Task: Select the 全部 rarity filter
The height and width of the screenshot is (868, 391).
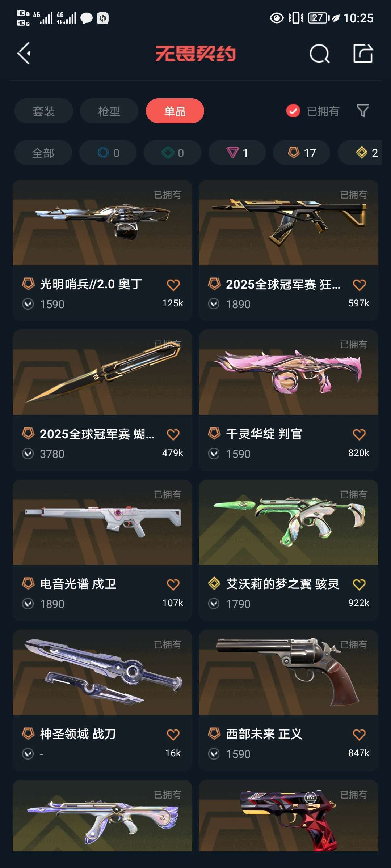Action: click(43, 153)
